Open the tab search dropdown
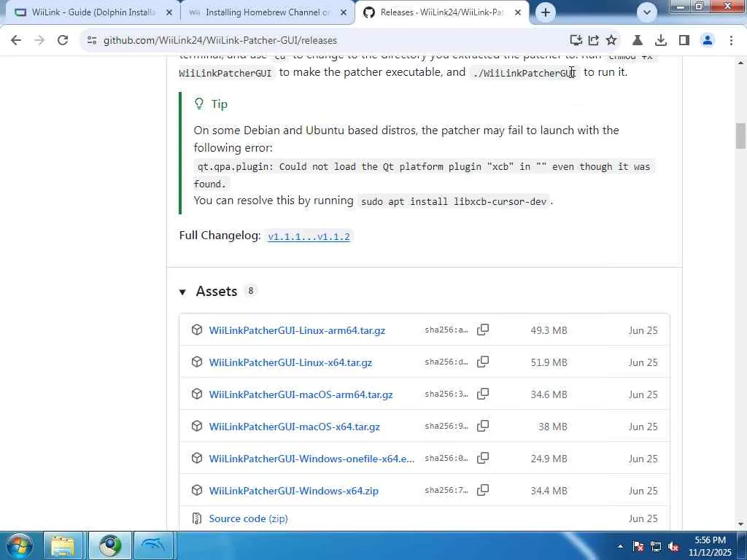Image resolution: width=747 pixels, height=560 pixels. pos(646,12)
